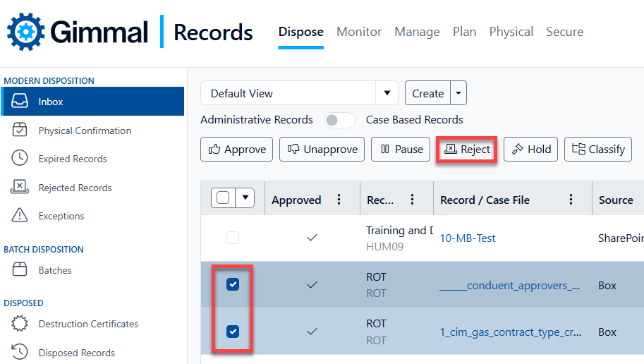Viewport: 644px width, 364px height.
Task: Open Disposed Records history icon
Action: (20, 352)
